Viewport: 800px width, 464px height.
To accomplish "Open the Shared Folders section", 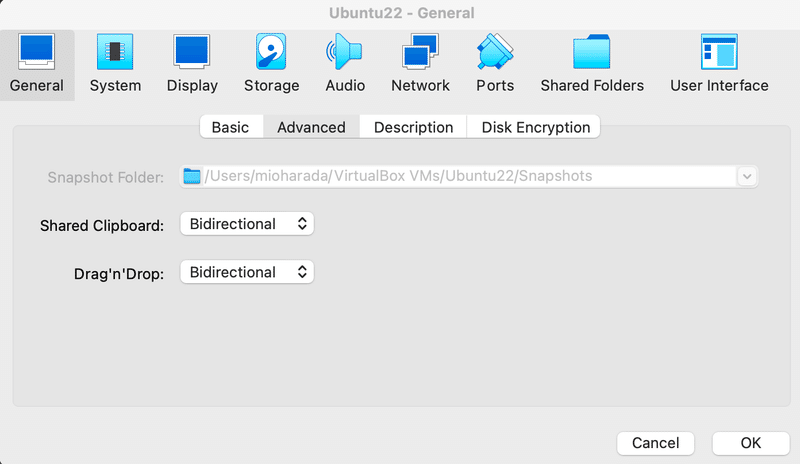I will tap(592, 65).
